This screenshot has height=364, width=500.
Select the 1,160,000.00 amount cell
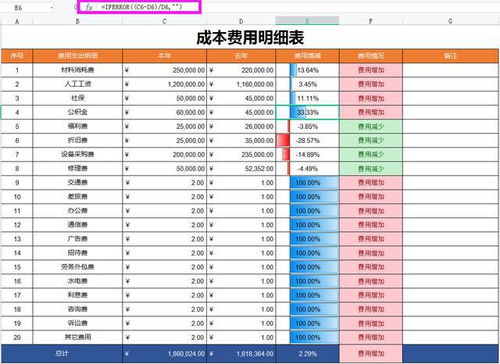click(241, 84)
